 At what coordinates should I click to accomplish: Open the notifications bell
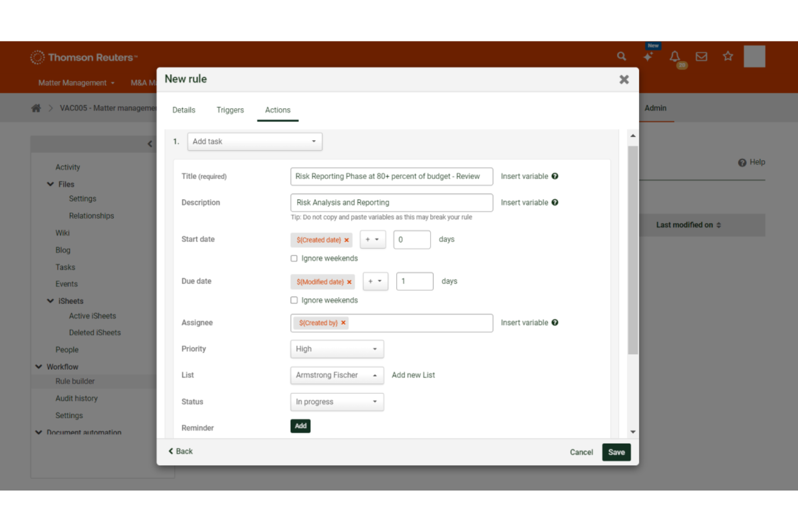675,56
